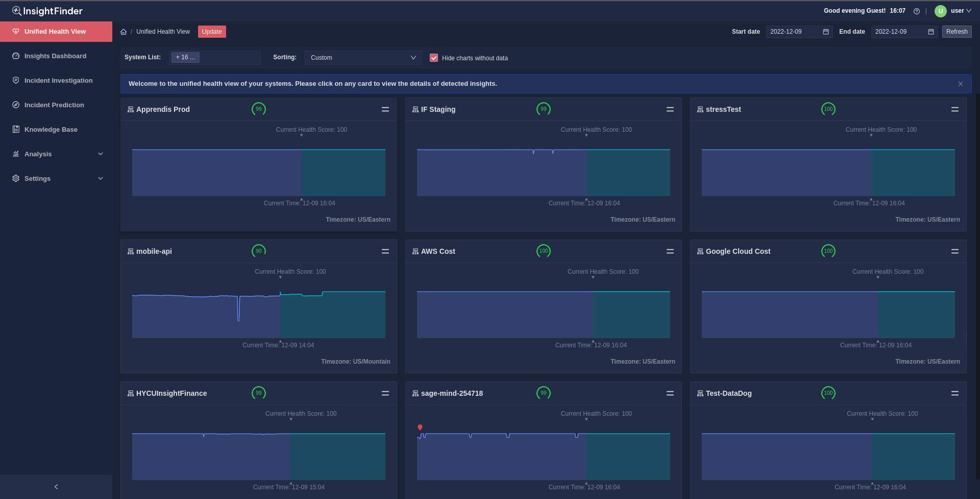Click HYCUInsightFinance health score 99 badge
This screenshot has height=499, width=980.
pyautogui.click(x=259, y=393)
